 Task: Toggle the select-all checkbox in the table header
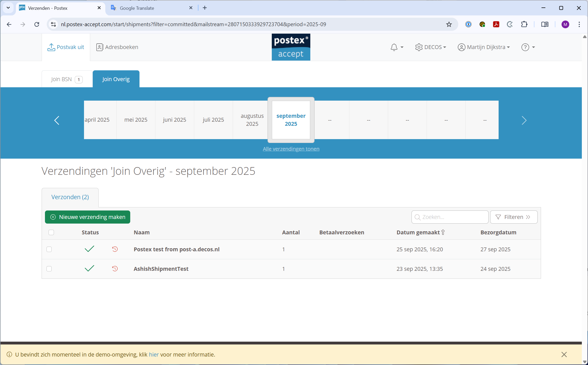tap(51, 232)
